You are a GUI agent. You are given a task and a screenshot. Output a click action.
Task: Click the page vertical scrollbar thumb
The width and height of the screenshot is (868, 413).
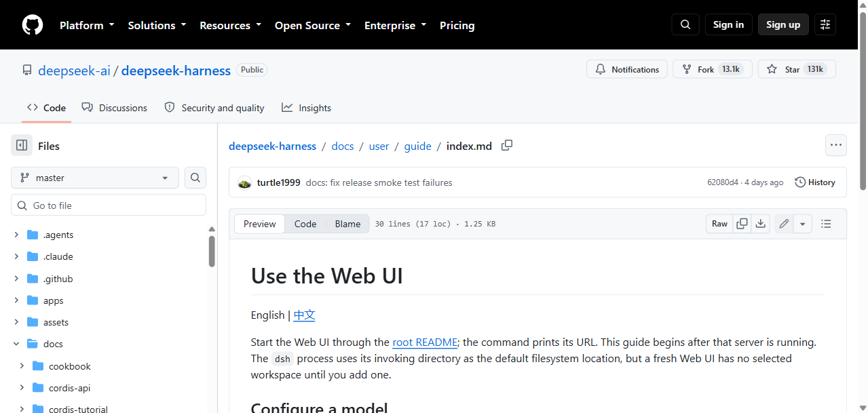863,100
